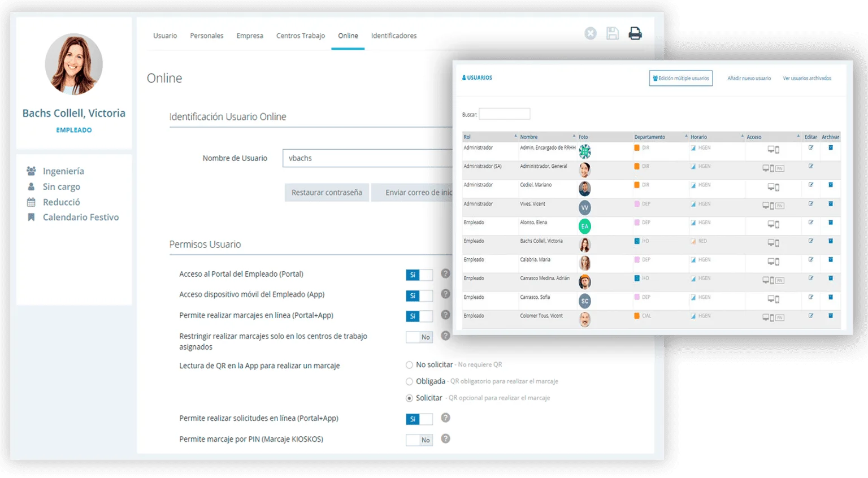The height and width of the screenshot is (478, 868).
Task: Switch to the Centros Trabajo tab
Action: pyautogui.click(x=301, y=36)
